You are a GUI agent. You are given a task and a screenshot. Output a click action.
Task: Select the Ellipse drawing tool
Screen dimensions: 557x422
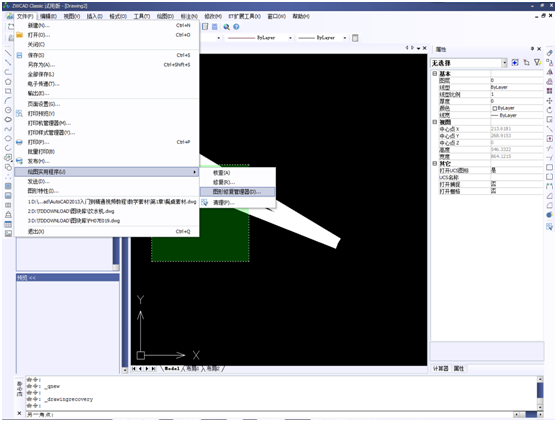[x=8, y=120]
